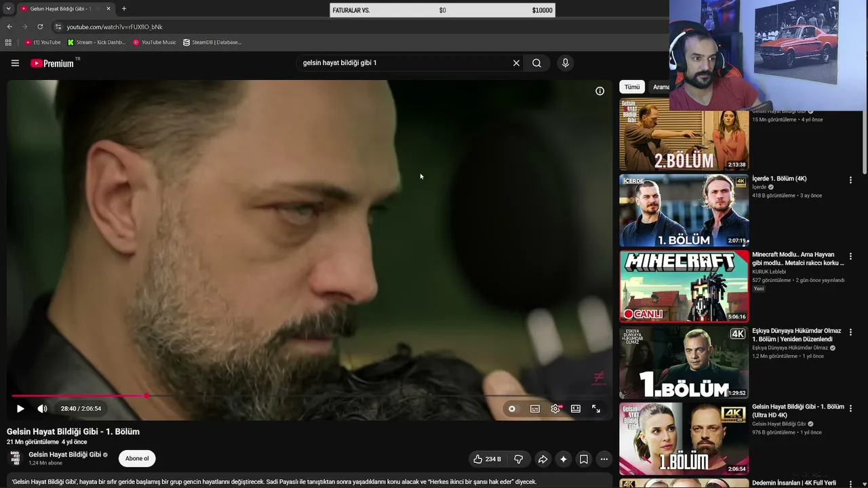The width and height of the screenshot is (868, 488).
Task: Click Gelsin Hayat Bildiği Gibi Ultra HD title
Action: pos(798,411)
